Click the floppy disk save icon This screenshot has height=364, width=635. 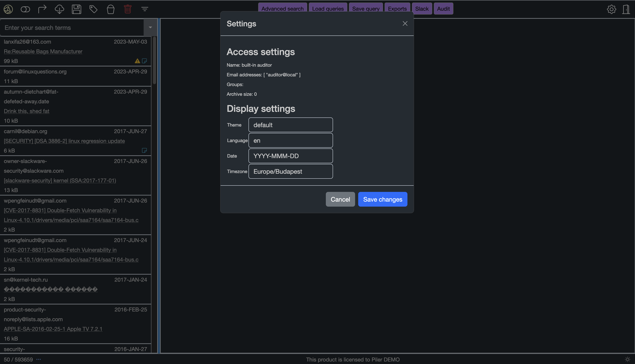[x=76, y=9]
